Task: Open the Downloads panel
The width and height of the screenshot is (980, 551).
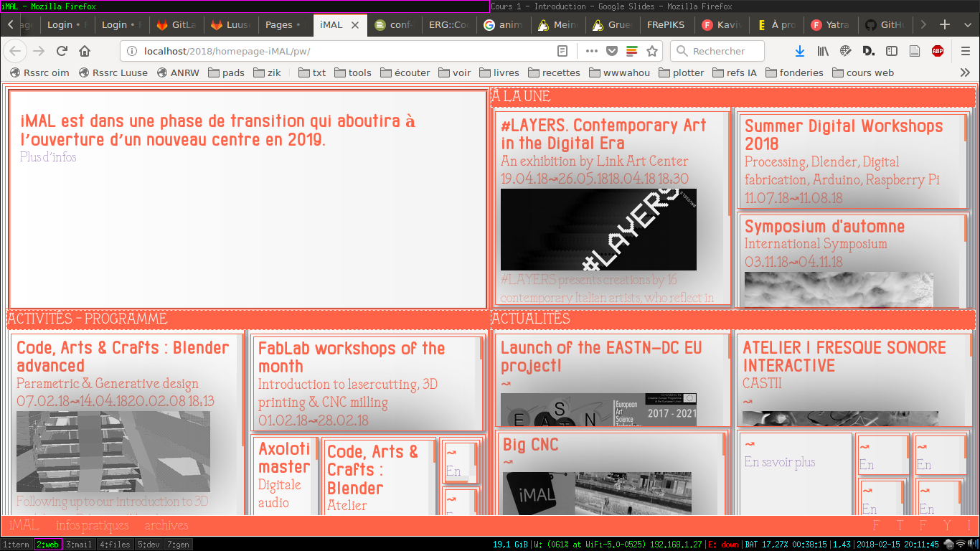Action: click(800, 51)
